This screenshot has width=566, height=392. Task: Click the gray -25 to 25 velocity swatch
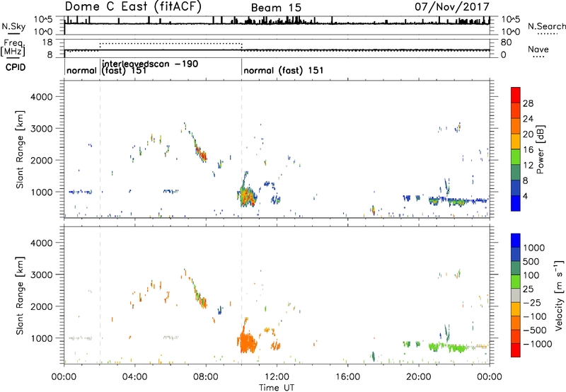pos(516,296)
